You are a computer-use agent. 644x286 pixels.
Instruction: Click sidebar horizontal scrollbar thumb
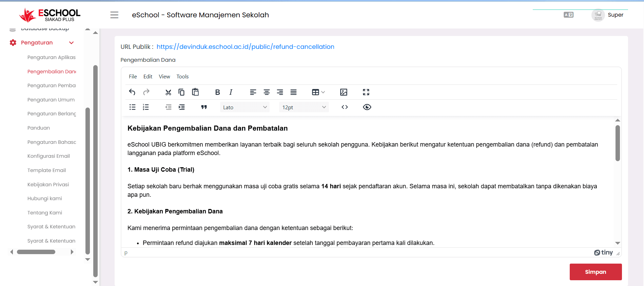click(36, 252)
